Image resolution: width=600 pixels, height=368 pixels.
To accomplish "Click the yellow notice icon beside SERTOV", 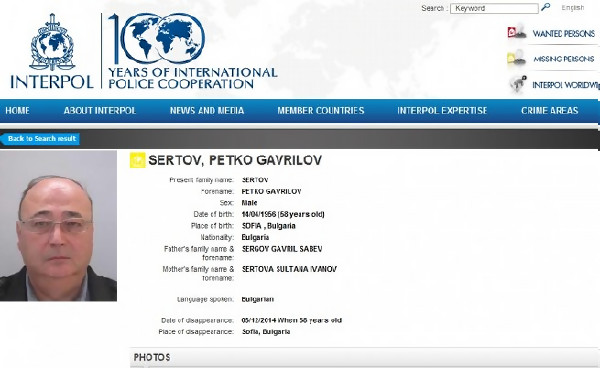I will [137, 160].
